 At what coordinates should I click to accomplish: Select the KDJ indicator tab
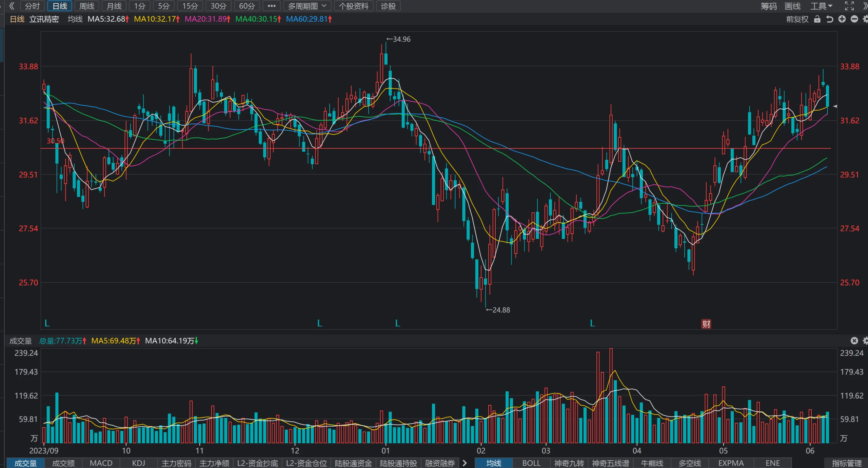click(x=139, y=463)
